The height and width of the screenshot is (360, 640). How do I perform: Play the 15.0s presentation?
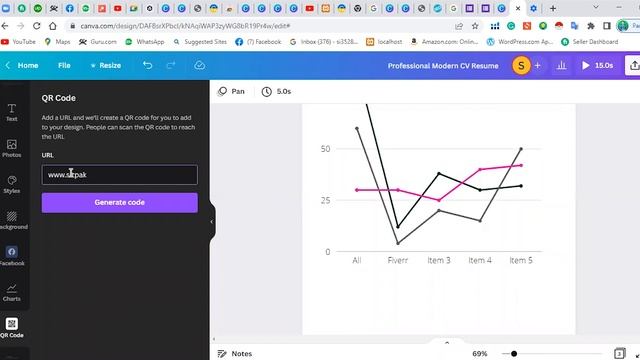597,65
